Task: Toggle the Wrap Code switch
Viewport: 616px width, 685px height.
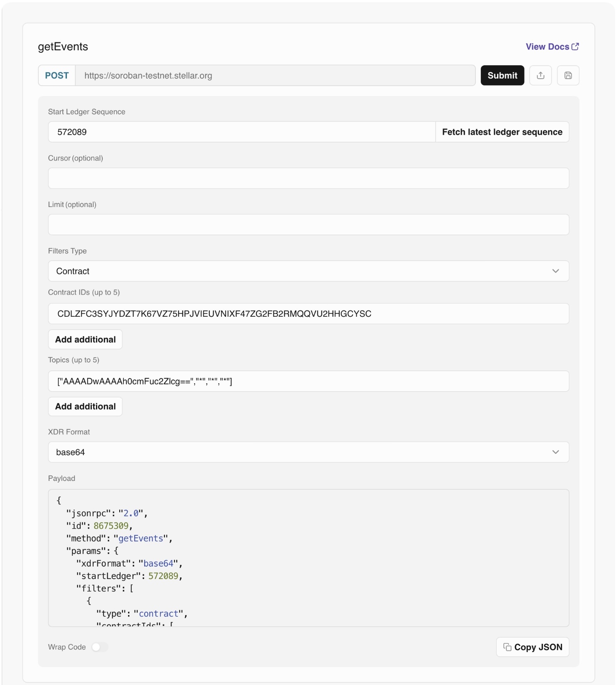Action: click(100, 647)
